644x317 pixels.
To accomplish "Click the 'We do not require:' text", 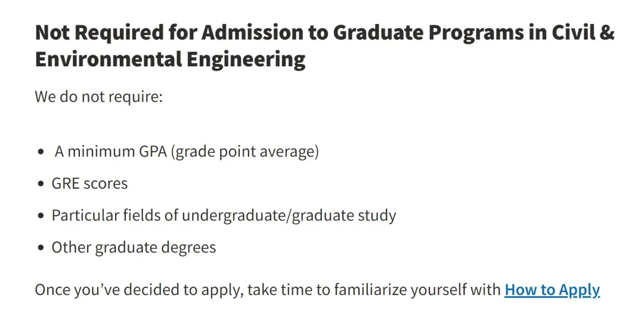I will coord(98,96).
